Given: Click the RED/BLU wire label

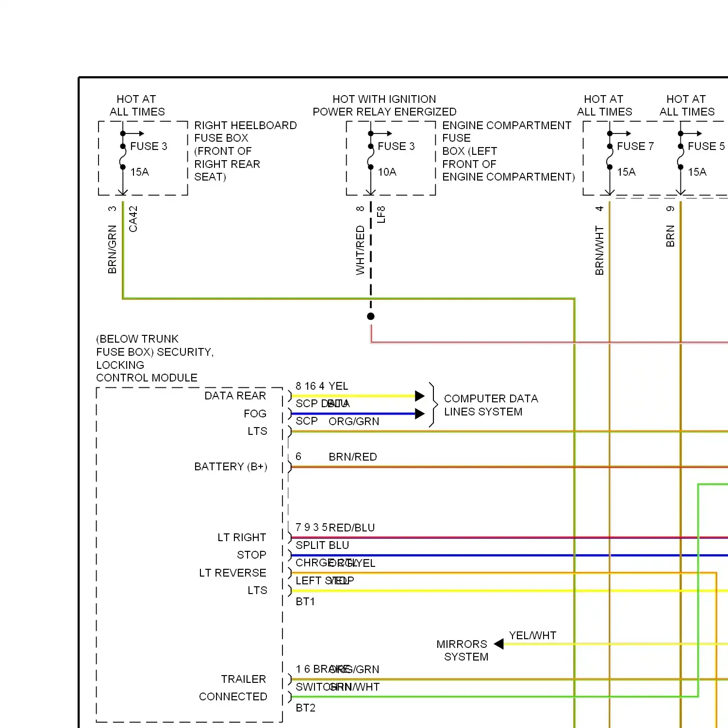Looking at the screenshot, I should pos(351,528).
